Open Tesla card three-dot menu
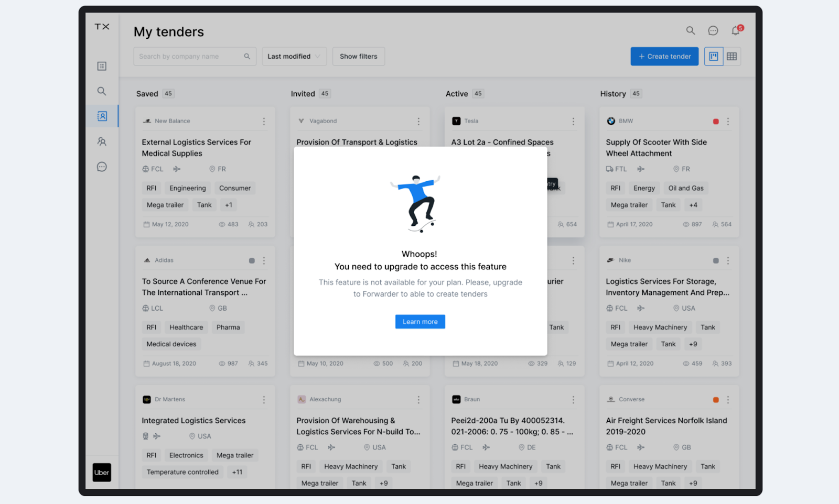Viewport: 839px width, 504px height. pyautogui.click(x=573, y=122)
